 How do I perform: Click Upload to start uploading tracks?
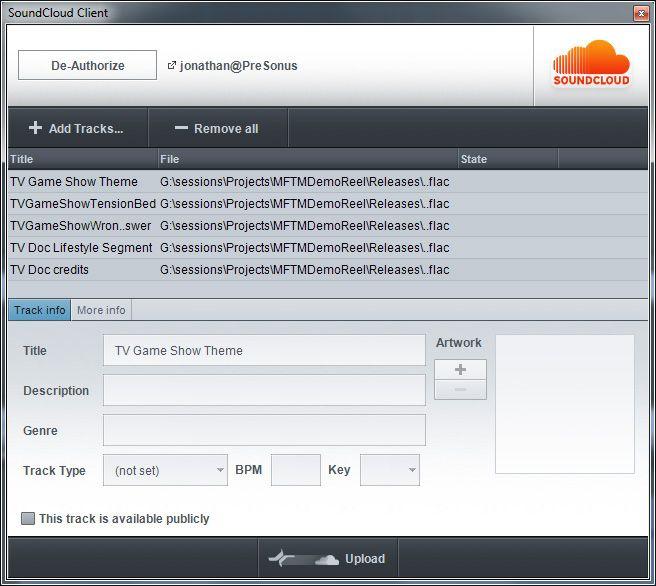[x=328, y=558]
